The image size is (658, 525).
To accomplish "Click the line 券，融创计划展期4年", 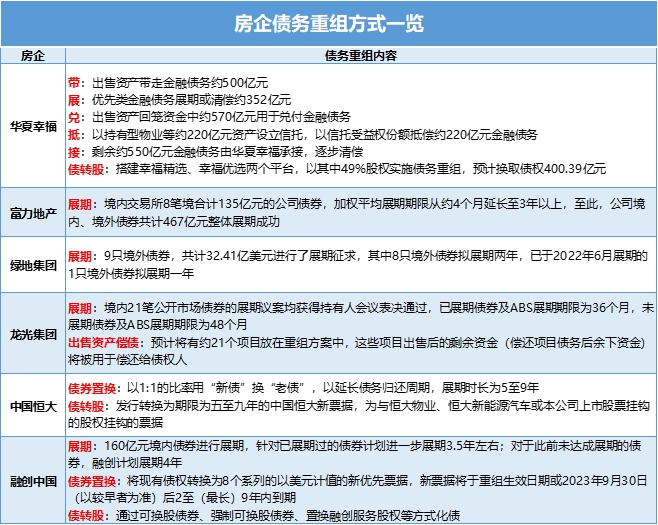I will tap(125, 462).
